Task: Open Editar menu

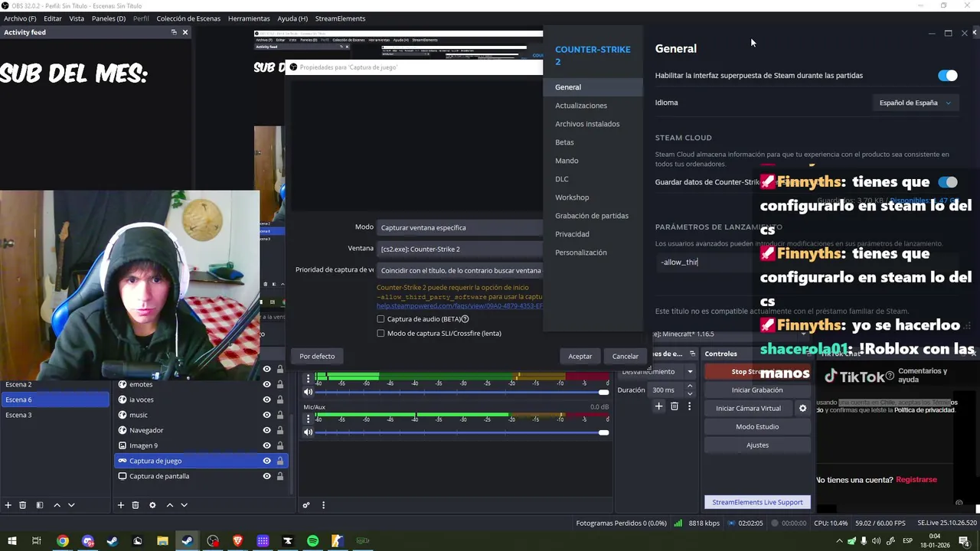Action: 53,18
